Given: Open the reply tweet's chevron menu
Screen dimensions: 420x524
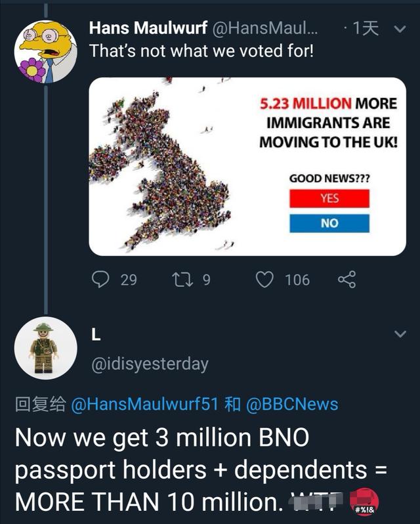Looking at the screenshot, I should tap(400, 335).
